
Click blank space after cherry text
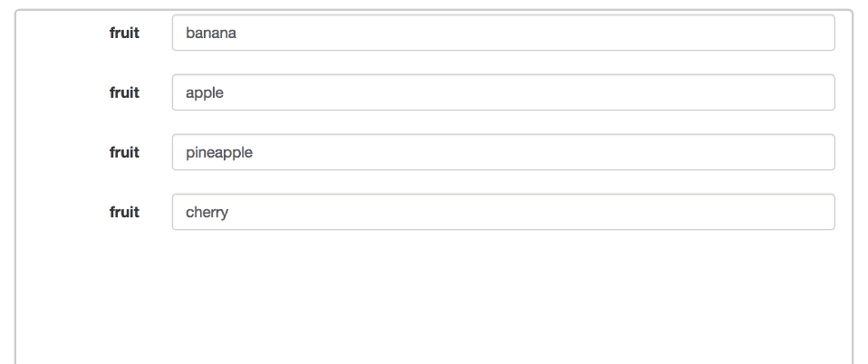(544, 212)
